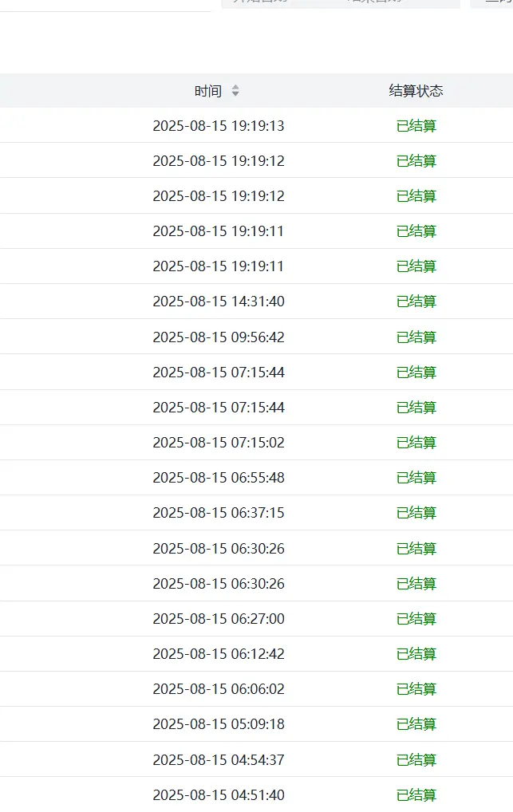Image resolution: width=513 pixels, height=812 pixels.
Task: Click the partially visible date range field at top
Action: [x=341, y=3]
